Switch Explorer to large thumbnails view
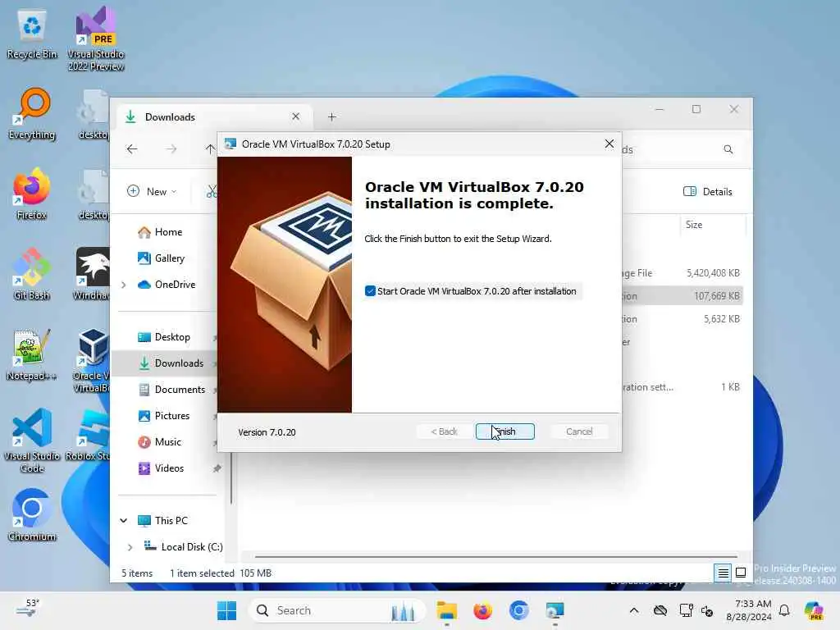 741,573
